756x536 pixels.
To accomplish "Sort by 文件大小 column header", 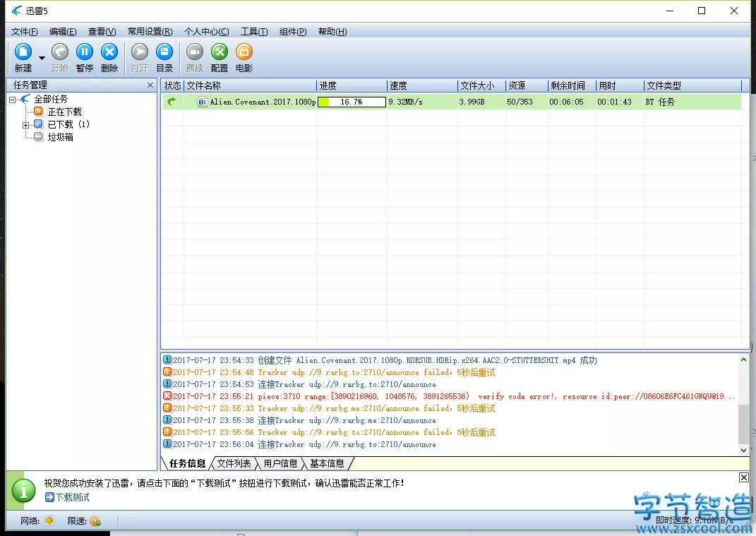I will pyautogui.click(x=481, y=86).
